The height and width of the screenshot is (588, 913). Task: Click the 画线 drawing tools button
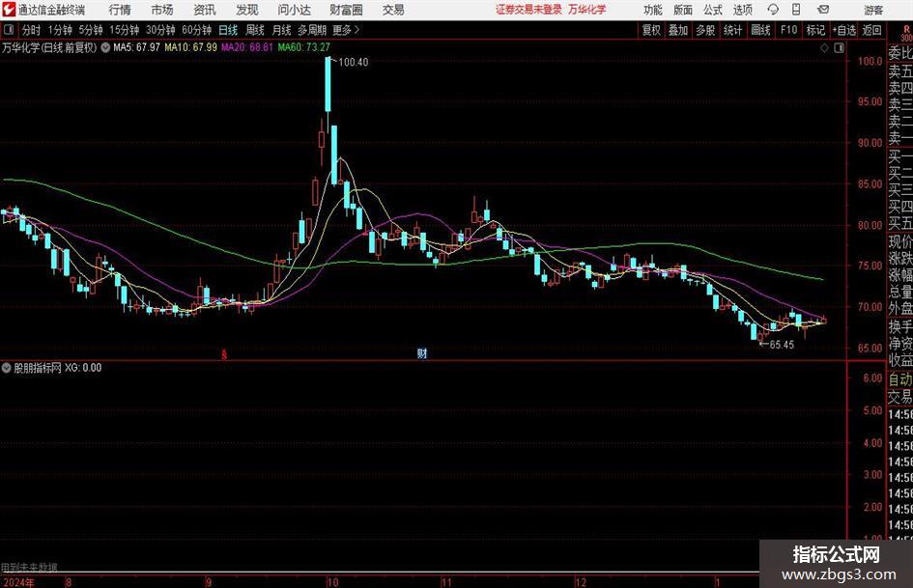760,30
